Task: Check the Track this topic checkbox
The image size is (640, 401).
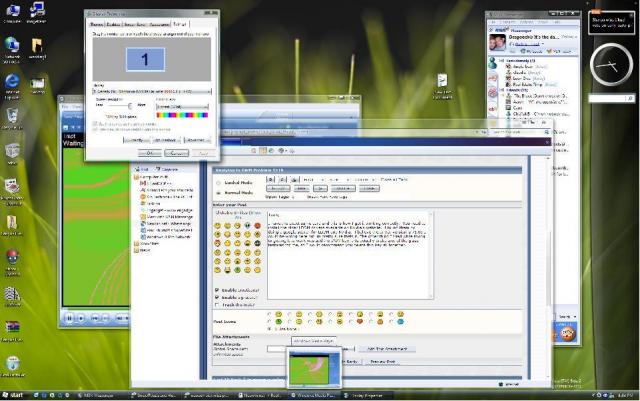Action: click(217, 305)
